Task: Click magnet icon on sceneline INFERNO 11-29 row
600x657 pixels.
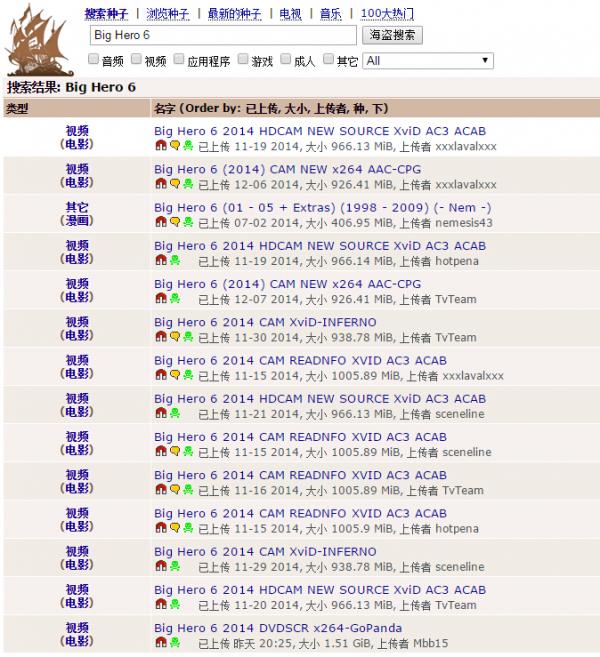Action: point(161,566)
